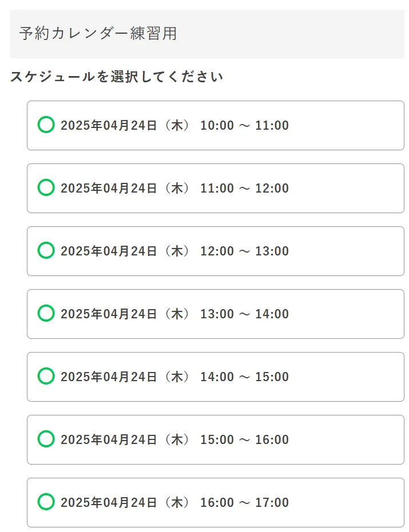Click the 予約カレンダー練習用 header
The height and width of the screenshot is (532, 409).
(x=97, y=34)
